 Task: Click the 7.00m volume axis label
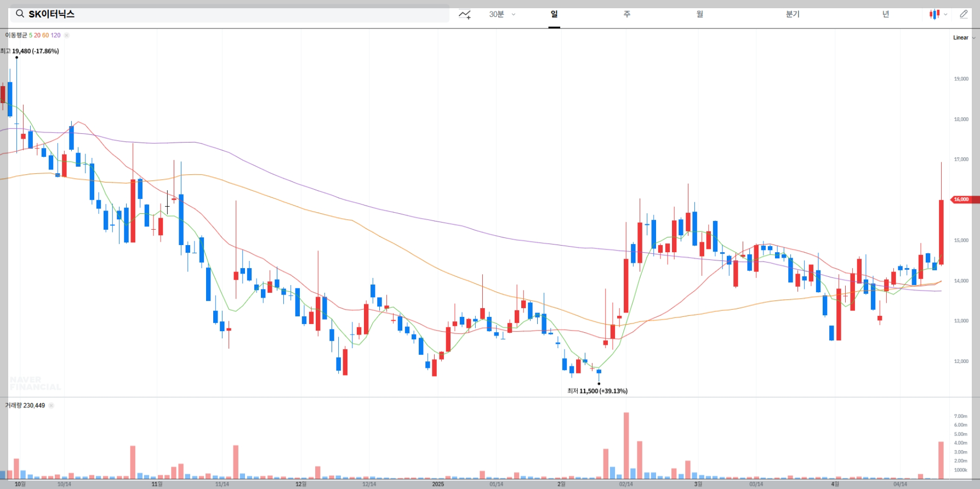point(960,416)
